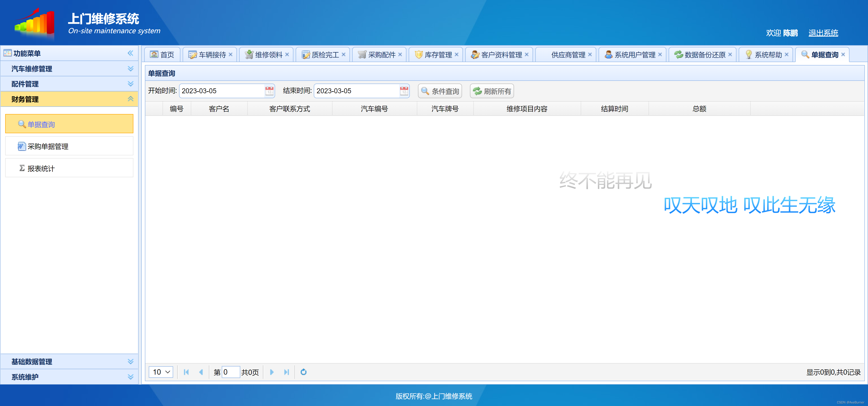Image resolution: width=868 pixels, height=406 pixels.
Task: Expand the 基础数据管理 menu section
Action: 130,362
